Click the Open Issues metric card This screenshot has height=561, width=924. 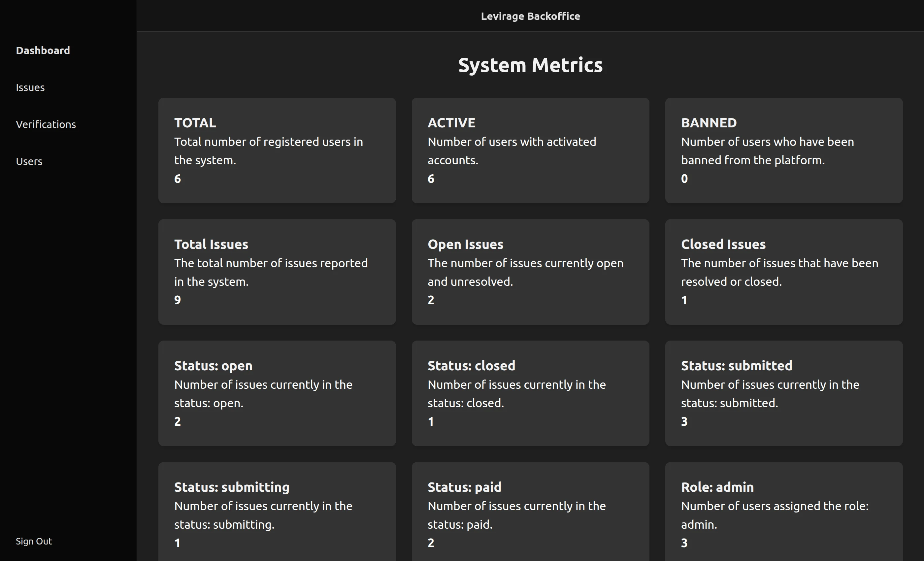530,272
